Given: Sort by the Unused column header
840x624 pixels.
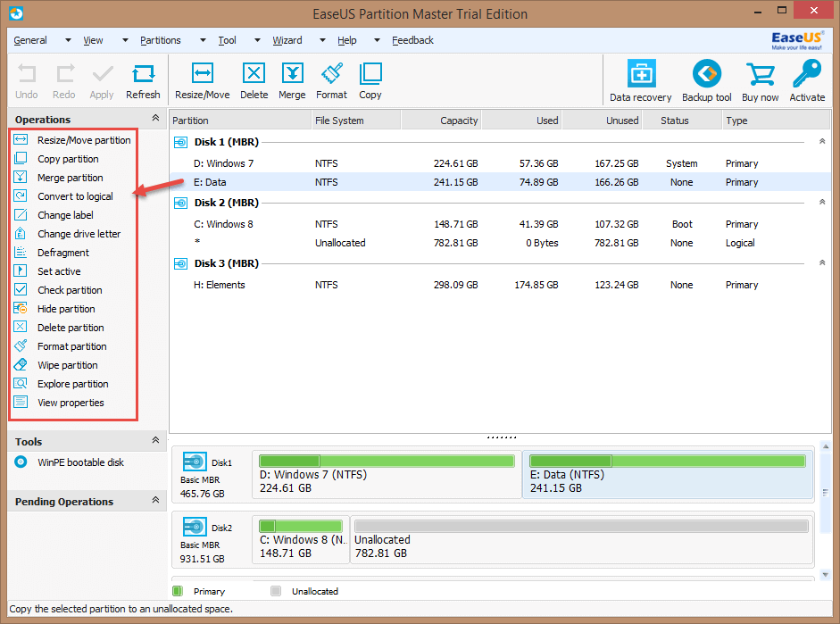Looking at the screenshot, I should coord(603,121).
